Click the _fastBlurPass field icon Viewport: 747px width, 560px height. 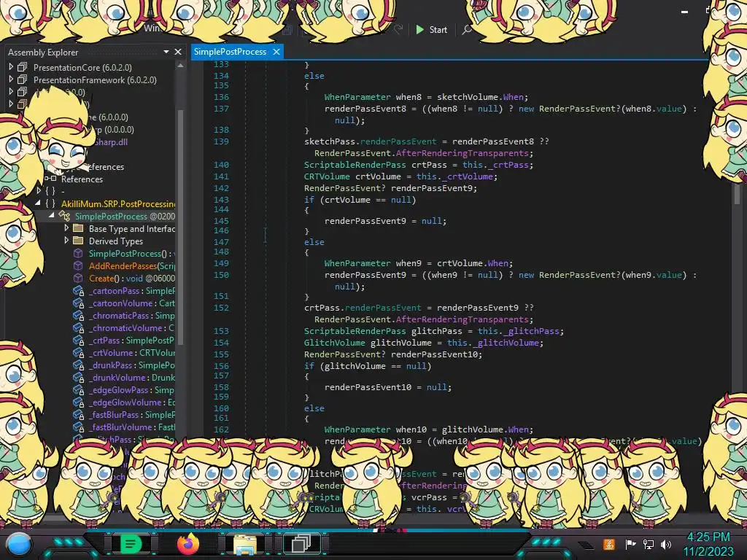[79, 414]
